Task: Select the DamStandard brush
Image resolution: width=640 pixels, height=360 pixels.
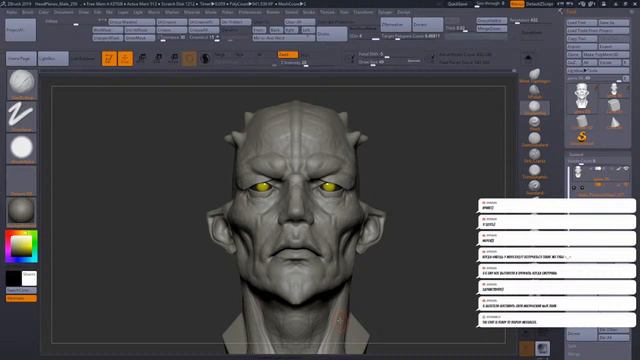Action: (535, 140)
